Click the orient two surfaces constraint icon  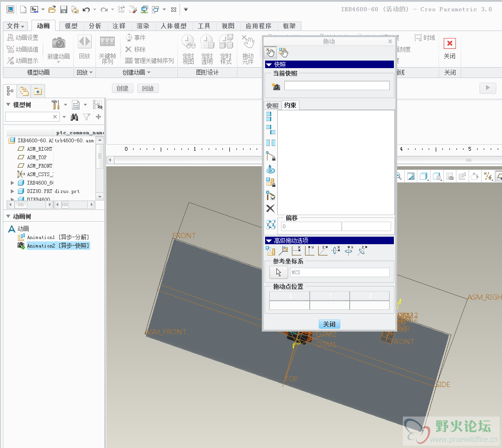(x=271, y=143)
